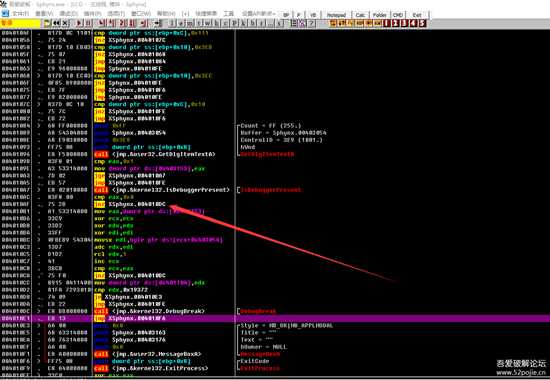The image size is (550, 380).
Task: Click the numbered bookmark 4 icon
Action: [413, 24]
